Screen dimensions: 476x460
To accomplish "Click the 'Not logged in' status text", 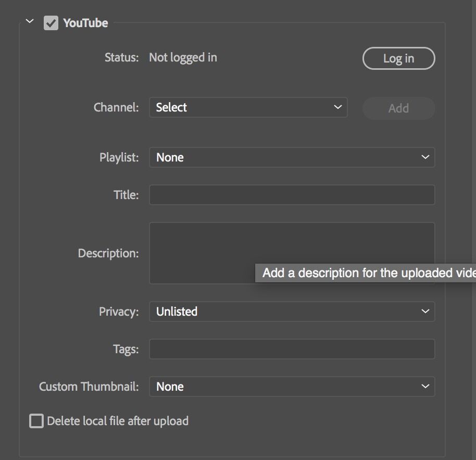I will (183, 57).
